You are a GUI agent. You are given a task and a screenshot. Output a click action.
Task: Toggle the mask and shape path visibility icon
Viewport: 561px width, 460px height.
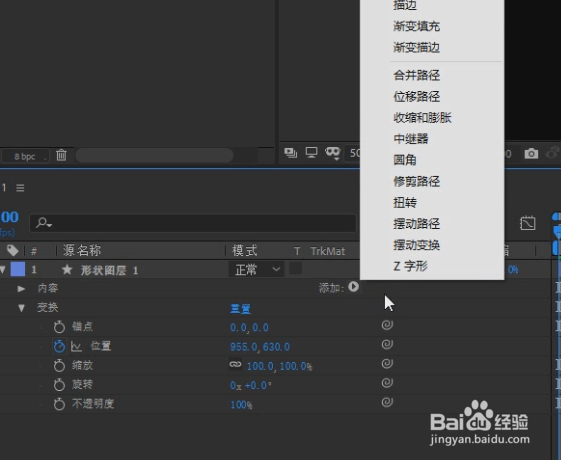pos(332,153)
